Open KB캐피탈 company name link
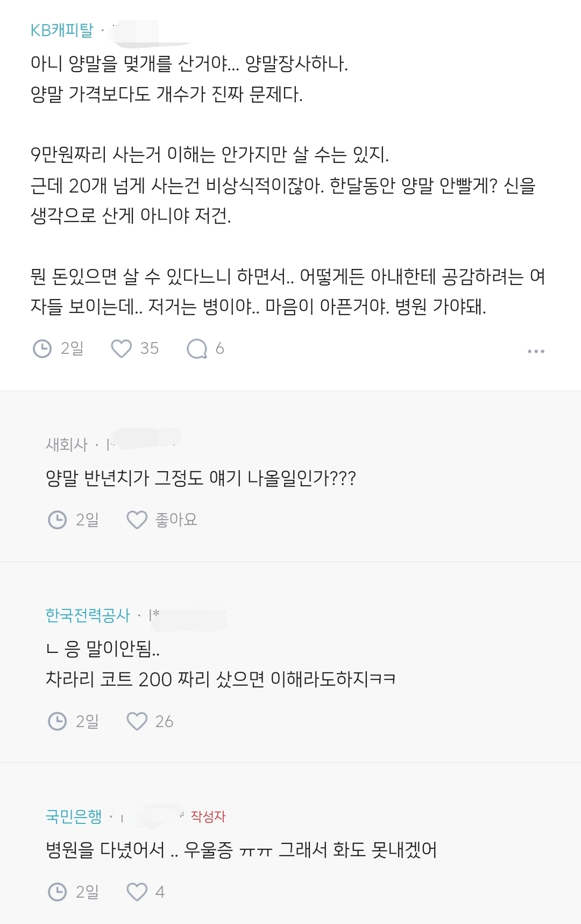Viewport: 581px width, 924px height. coord(62,30)
